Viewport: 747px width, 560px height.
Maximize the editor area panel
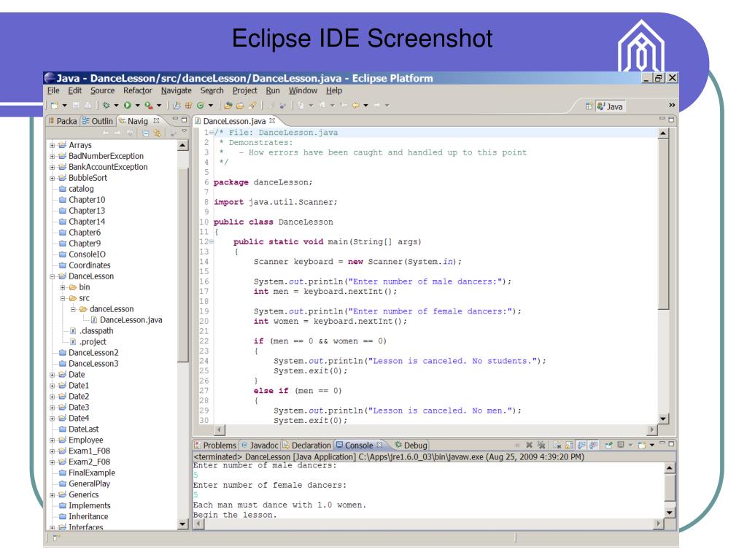[672, 120]
